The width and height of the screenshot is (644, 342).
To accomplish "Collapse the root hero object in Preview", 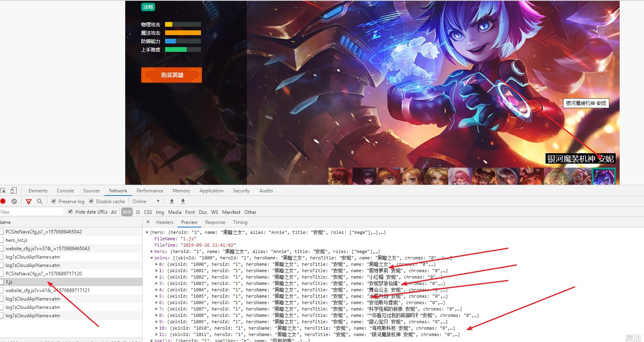I will point(147,232).
